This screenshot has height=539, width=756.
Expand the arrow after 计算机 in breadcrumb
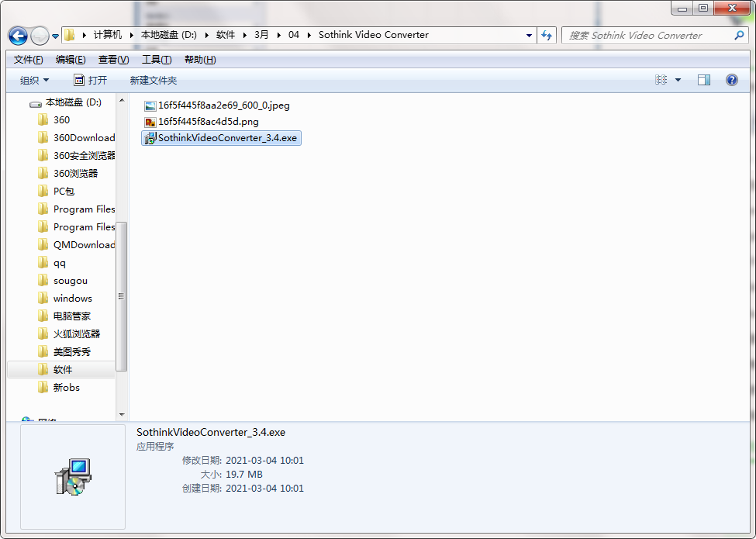(x=132, y=35)
